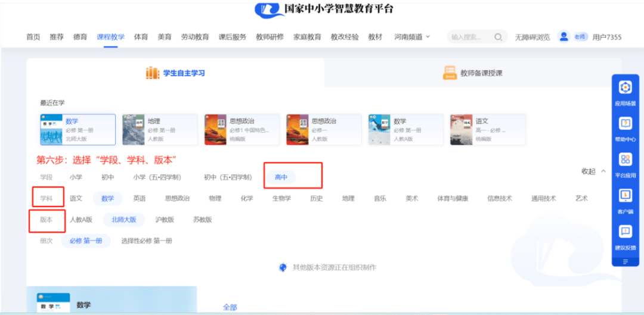Viewport: 644px width, 315px height.
Task: Select 语文 subject
Action: click(x=76, y=198)
